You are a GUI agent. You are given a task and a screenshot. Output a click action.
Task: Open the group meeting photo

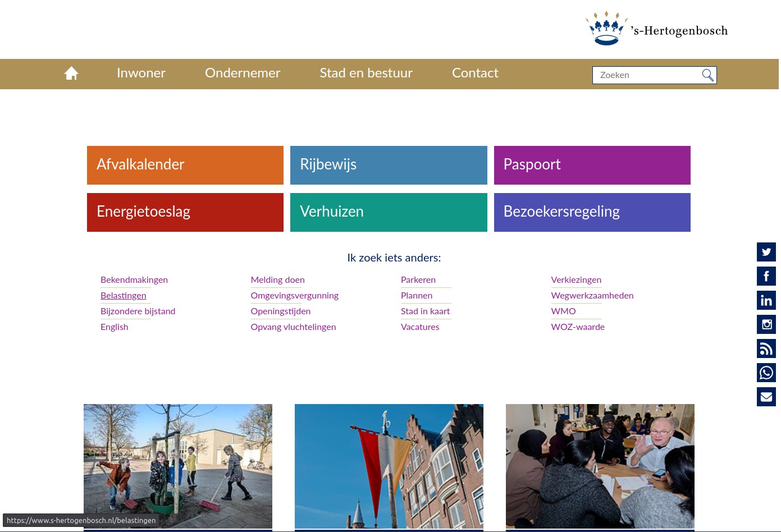coord(600,466)
